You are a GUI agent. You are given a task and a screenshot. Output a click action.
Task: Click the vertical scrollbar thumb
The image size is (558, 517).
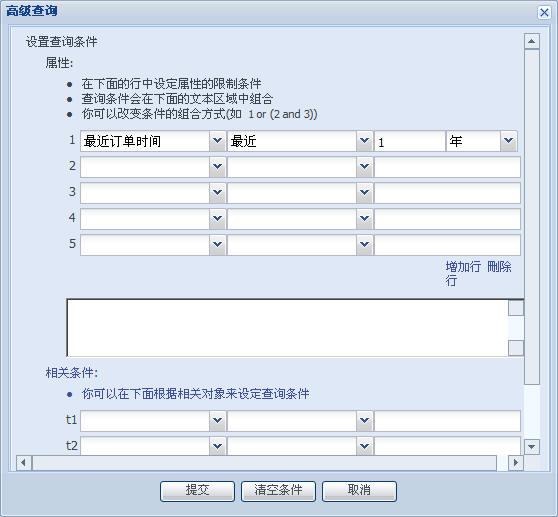point(532,217)
